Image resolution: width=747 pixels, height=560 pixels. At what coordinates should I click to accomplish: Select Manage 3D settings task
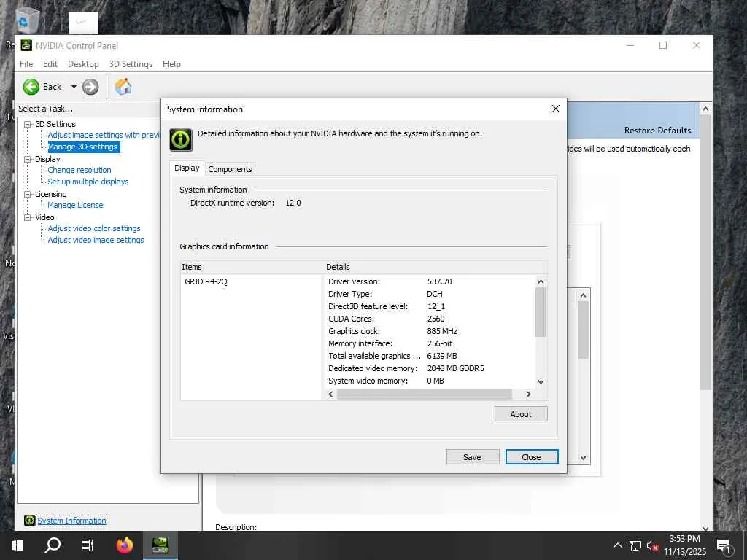pos(83,147)
